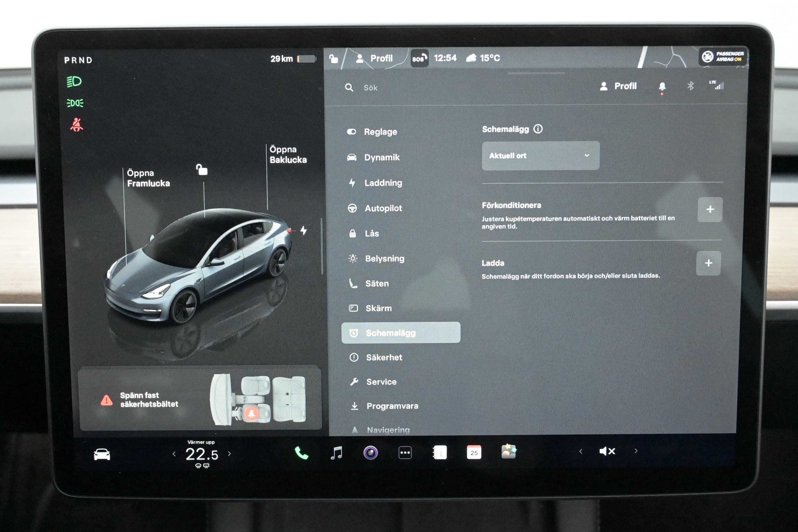Tap the passenger airbag ON indicator
This screenshot has width=798, height=532.
point(723,57)
